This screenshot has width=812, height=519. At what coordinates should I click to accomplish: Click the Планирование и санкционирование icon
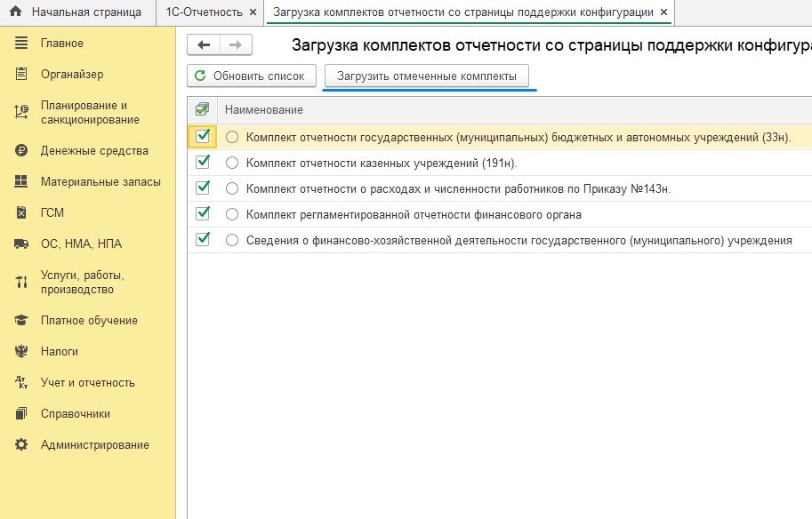[21, 112]
